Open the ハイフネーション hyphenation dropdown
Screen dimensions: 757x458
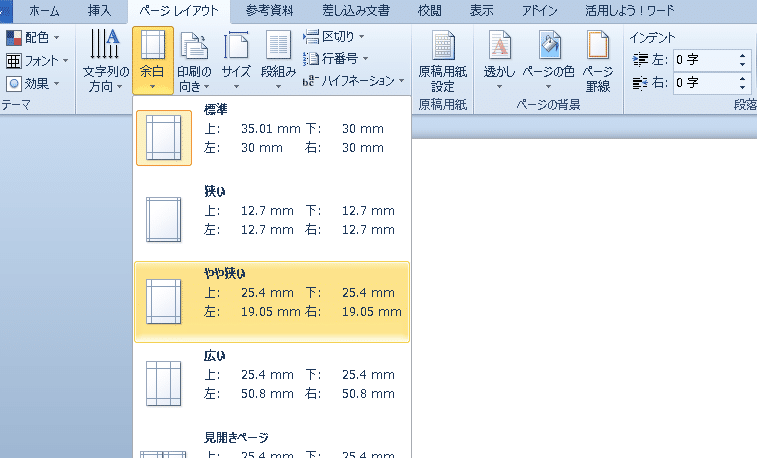coord(355,80)
